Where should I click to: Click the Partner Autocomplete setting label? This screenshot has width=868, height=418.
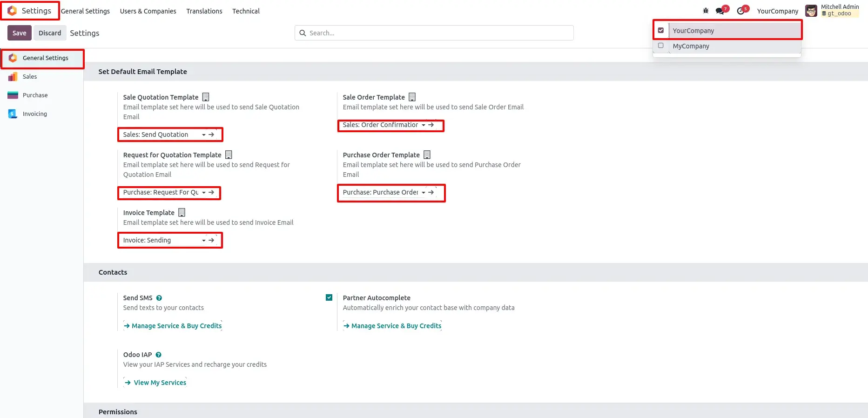(x=377, y=298)
